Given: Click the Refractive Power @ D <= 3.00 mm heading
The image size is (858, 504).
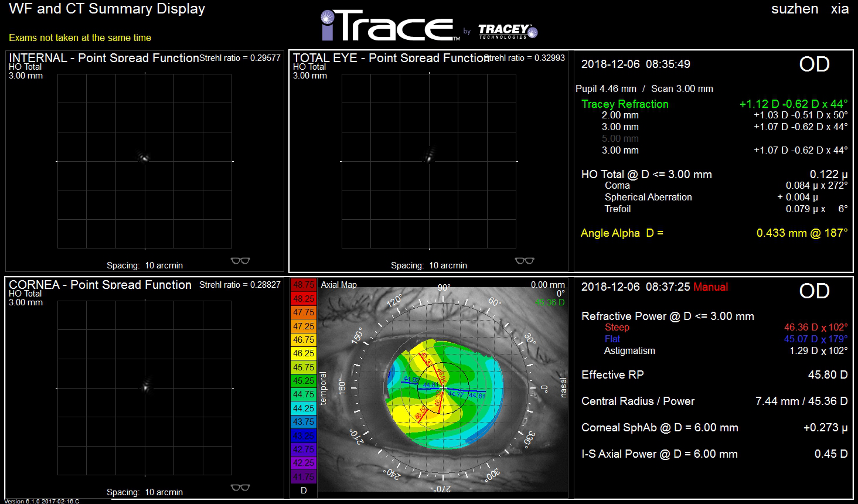Looking at the screenshot, I should [668, 316].
